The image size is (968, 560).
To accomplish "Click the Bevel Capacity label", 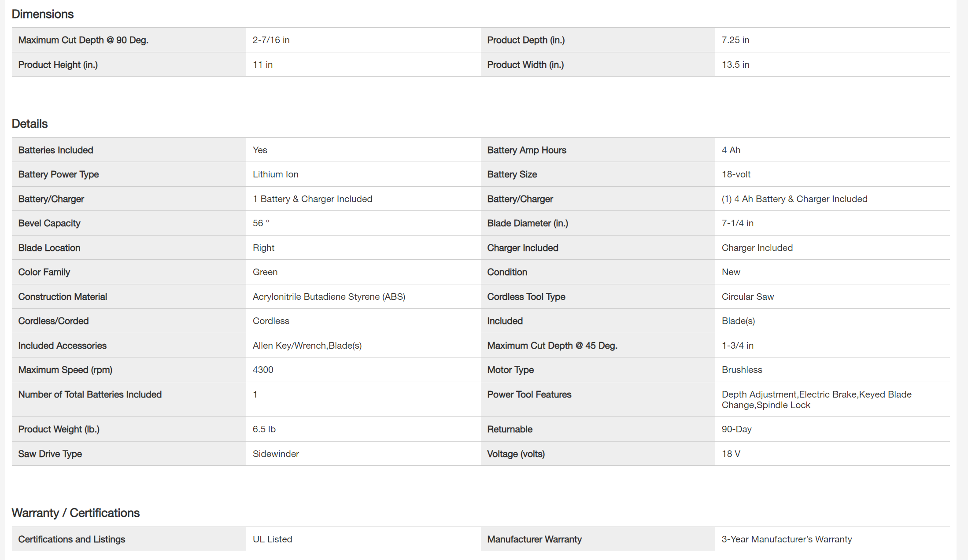I will 49,223.
